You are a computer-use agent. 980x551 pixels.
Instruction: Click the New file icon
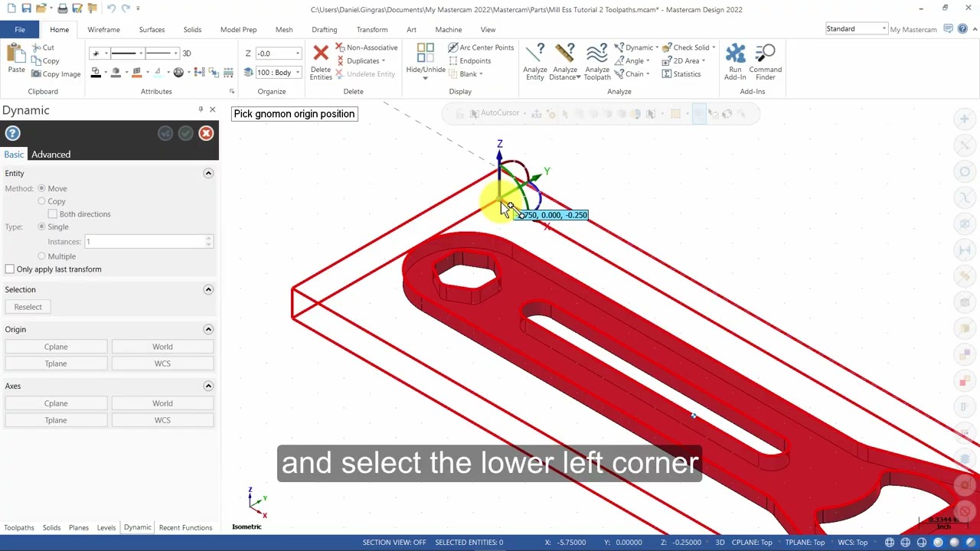(11, 8)
